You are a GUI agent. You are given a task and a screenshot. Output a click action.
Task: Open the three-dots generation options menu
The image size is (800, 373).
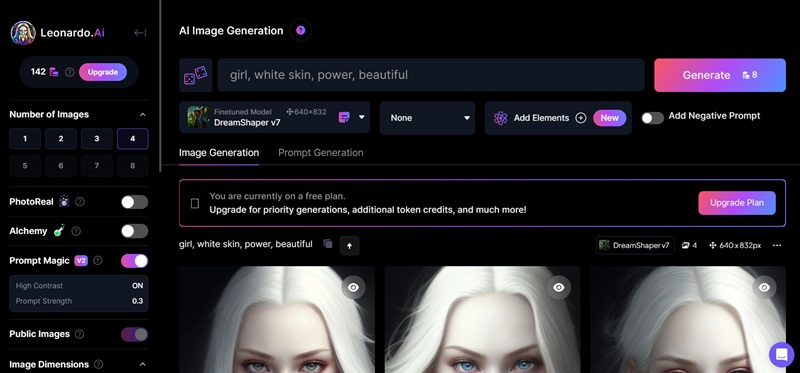point(777,245)
